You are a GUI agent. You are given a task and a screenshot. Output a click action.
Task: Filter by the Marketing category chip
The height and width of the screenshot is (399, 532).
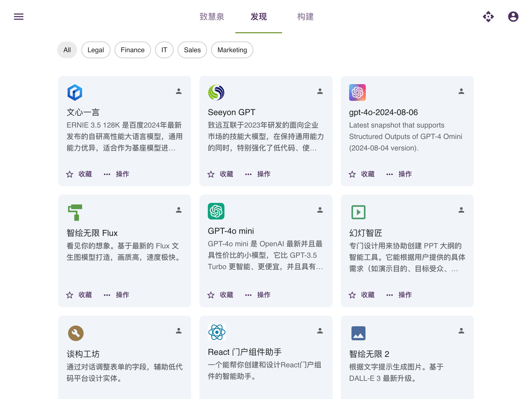[232, 50]
